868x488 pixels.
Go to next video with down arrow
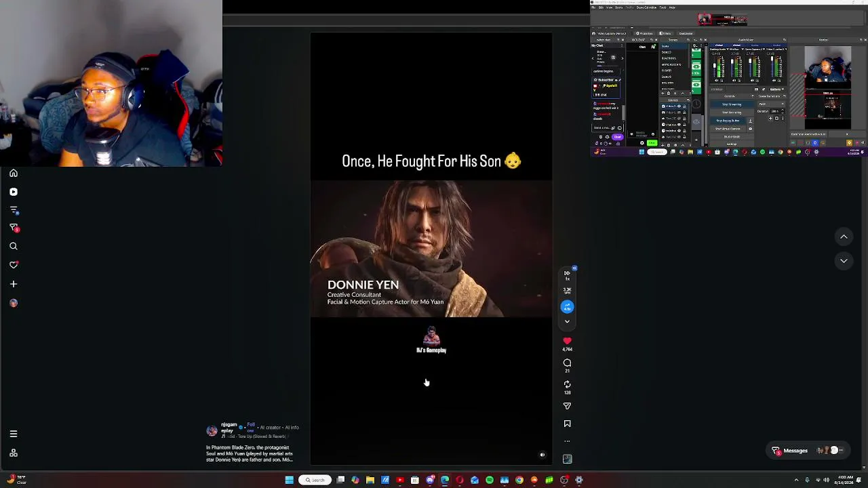pyautogui.click(x=844, y=261)
